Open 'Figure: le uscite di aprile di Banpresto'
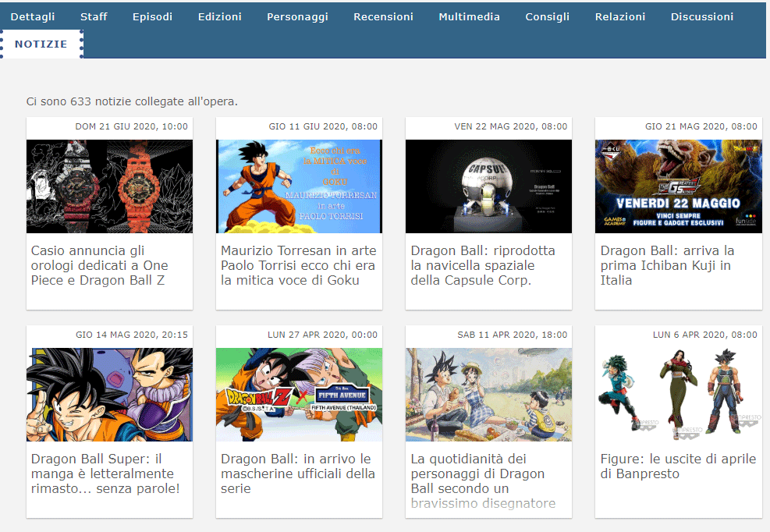770x532 pixels. (678, 466)
